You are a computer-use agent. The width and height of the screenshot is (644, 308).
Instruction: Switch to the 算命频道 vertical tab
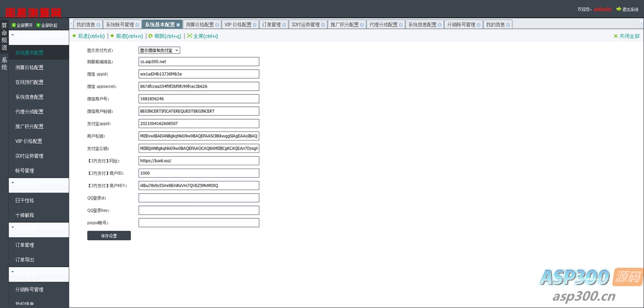(4, 36)
